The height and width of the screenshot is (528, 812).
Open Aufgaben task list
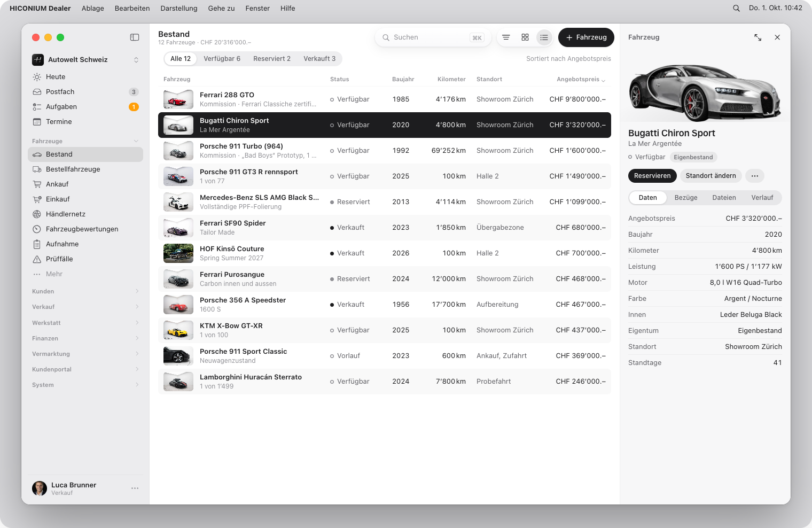click(x=85, y=107)
